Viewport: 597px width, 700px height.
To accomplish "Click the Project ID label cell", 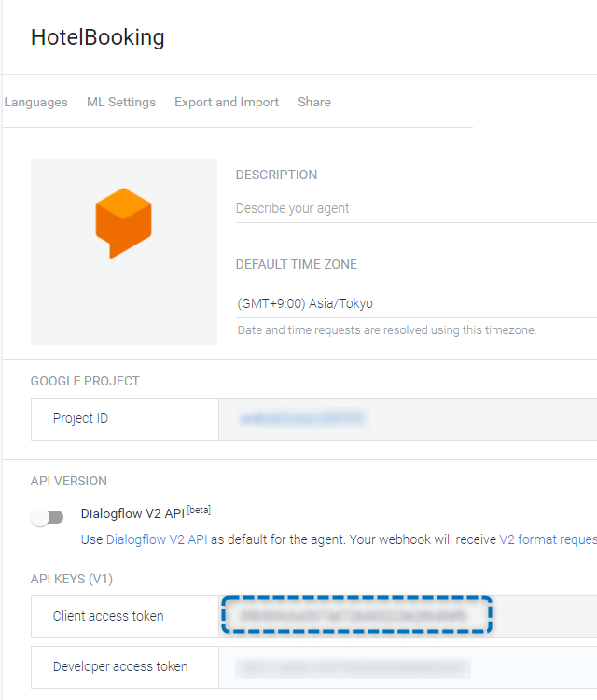I will 125,419.
